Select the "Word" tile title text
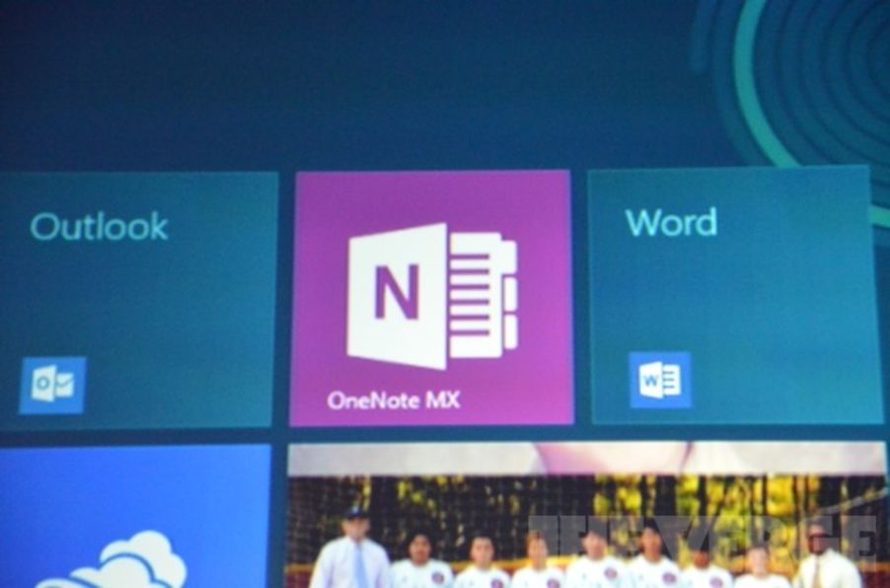Viewport: 890px width, 588px height. pyautogui.click(x=671, y=222)
